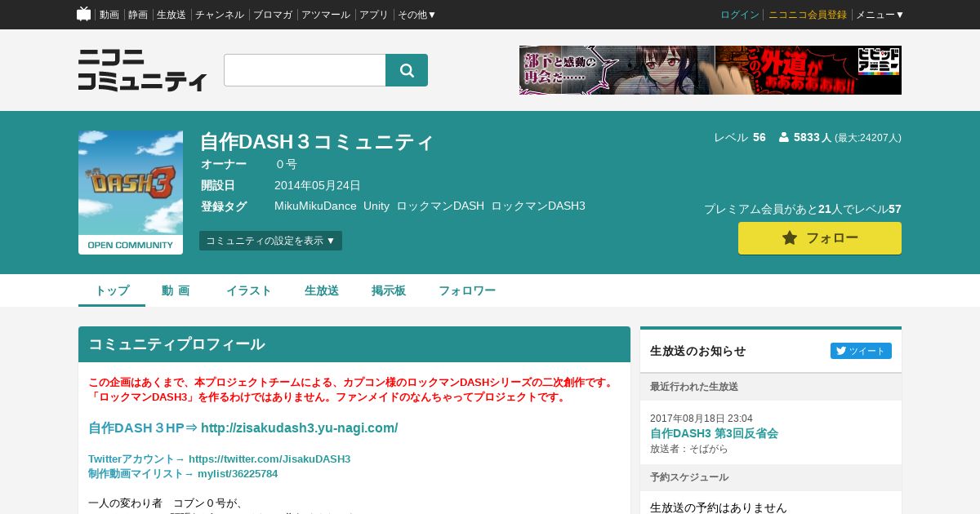Open アプリ in the top navigation
This screenshot has height=514, width=980.
point(374,15)
